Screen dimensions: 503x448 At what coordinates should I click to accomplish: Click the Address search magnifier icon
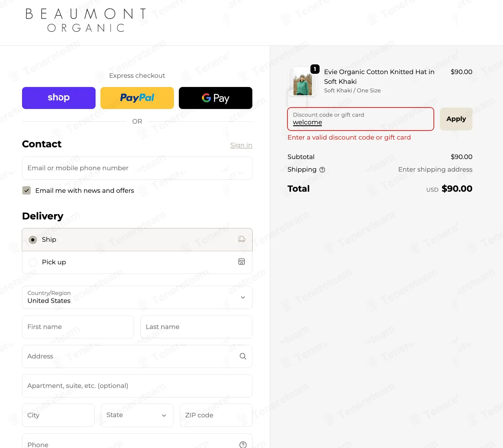(243, 356)
